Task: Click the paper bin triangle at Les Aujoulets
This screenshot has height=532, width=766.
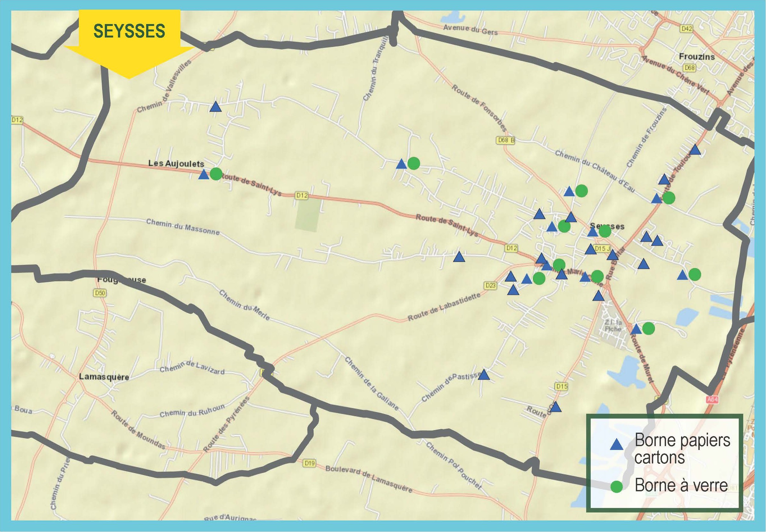Action: click(204, 175)
